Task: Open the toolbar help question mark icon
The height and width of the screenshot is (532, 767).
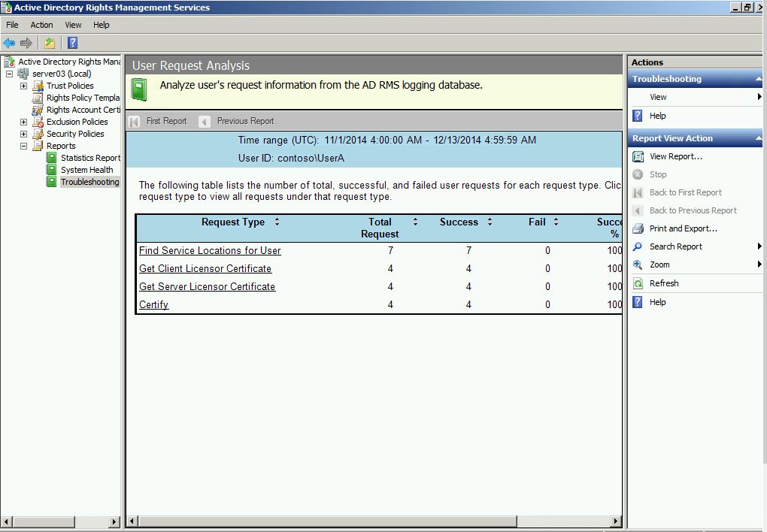Action: pyautogui.click(x=72, y=43)
